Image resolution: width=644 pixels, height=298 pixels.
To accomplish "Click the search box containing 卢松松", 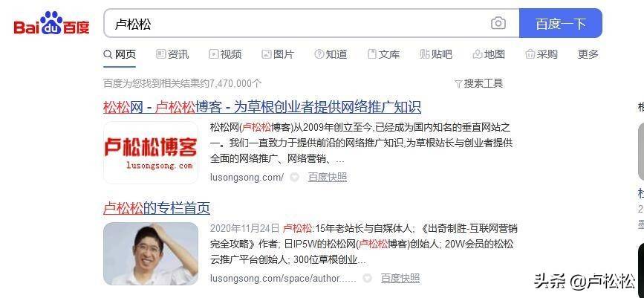I will (296, 24).
